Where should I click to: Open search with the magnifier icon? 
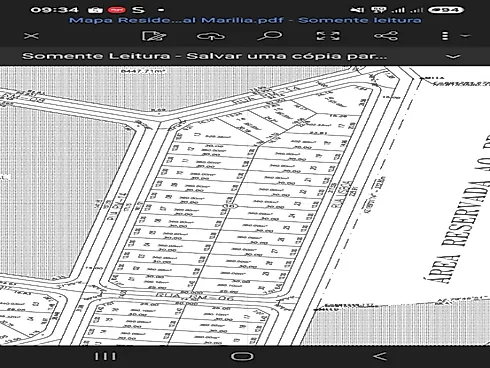[270, 36]
